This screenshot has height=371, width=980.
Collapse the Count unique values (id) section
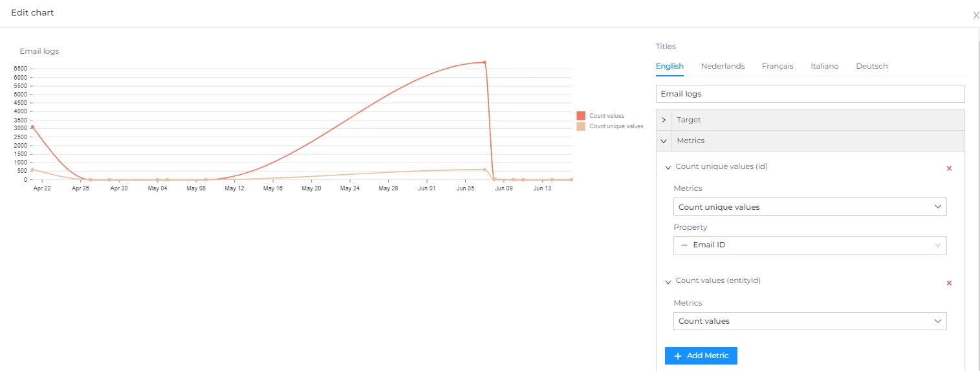(x=668, y=168)
